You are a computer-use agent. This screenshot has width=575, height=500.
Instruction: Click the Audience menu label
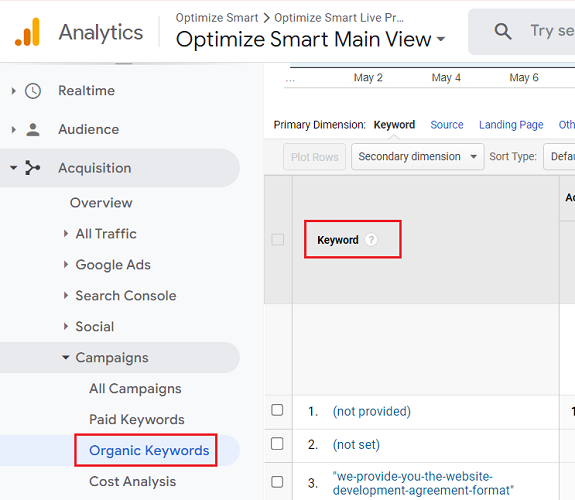[x=89, y=129]
